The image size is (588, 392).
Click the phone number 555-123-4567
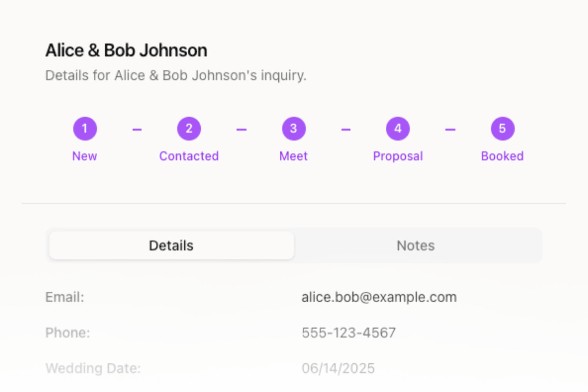pos(348,333)
